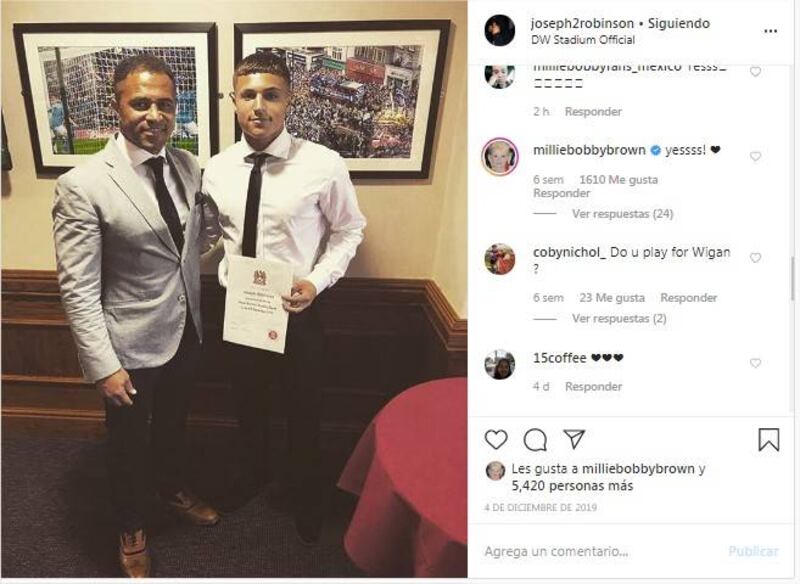Like the 15coffee comment heart
800x584 pixels.
(x=756, y=363)
